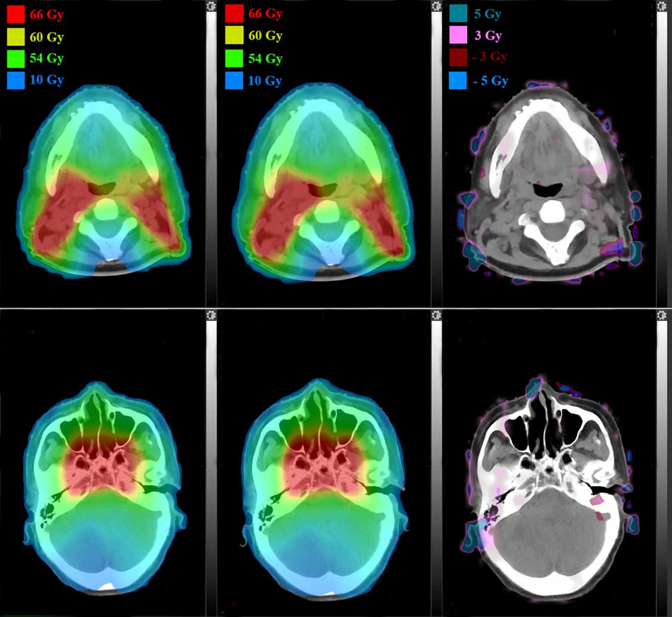
Task: Click blue 10 Gy swatch in top-middle legend
Action: point(234,81)
